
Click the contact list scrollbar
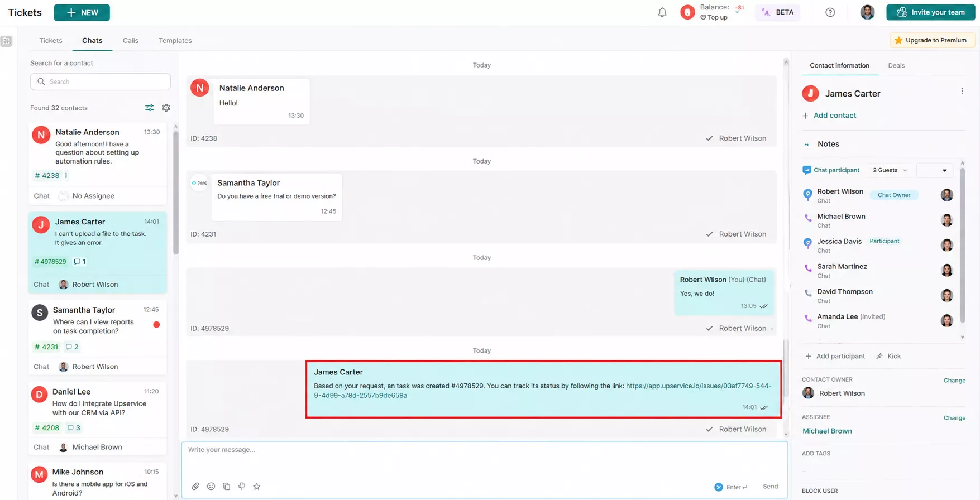point(176,194)
